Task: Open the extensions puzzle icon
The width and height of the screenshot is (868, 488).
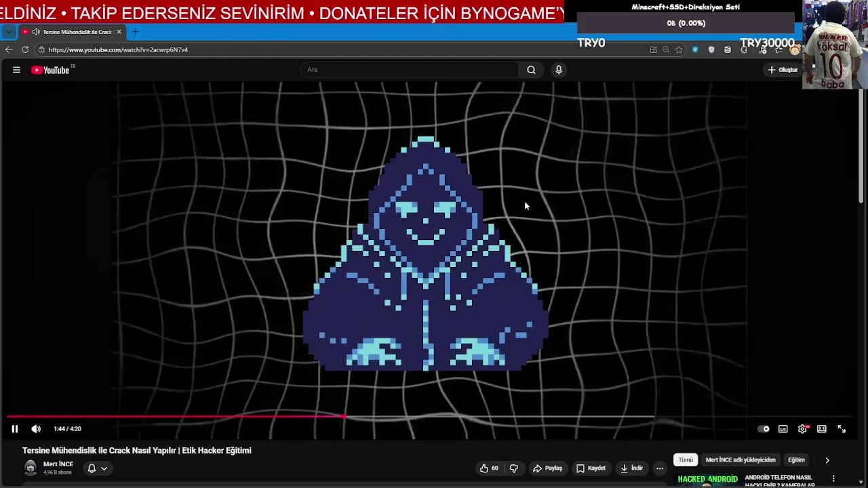Action: (745, 49)
